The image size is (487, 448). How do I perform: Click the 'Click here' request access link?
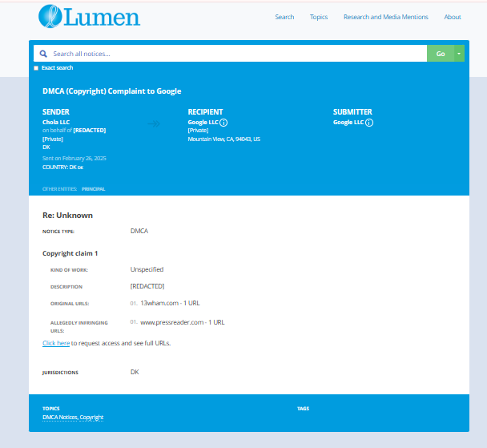coord(56,343)
